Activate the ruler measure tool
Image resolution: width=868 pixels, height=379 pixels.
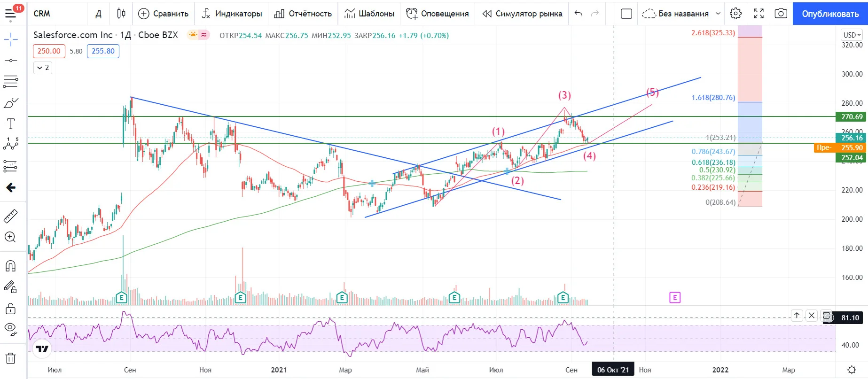click(10, 216)
